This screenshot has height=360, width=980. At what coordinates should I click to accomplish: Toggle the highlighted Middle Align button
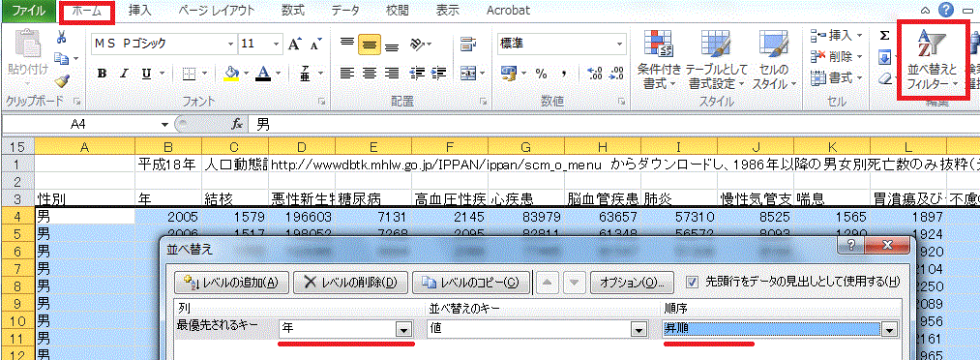click(x=370, y=44)
